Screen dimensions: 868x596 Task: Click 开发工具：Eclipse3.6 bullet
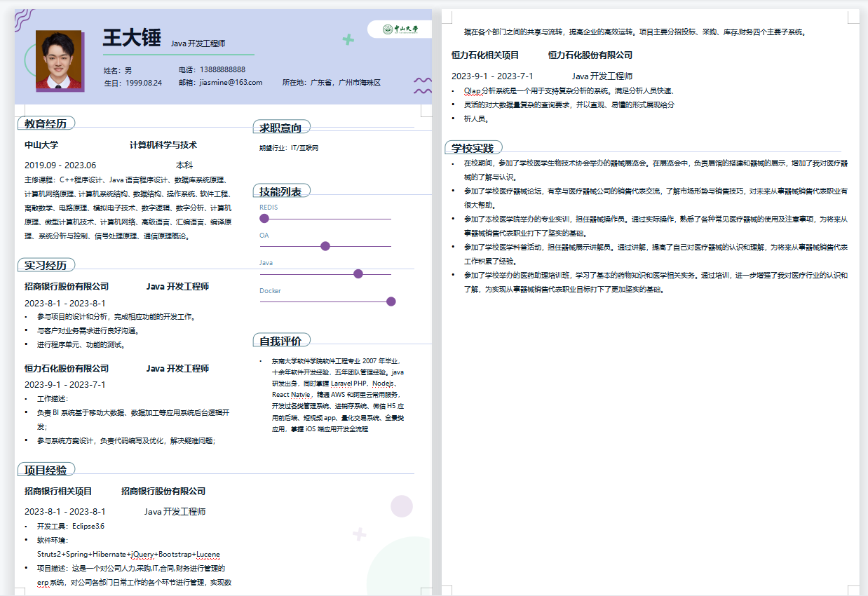click(71, 527)
